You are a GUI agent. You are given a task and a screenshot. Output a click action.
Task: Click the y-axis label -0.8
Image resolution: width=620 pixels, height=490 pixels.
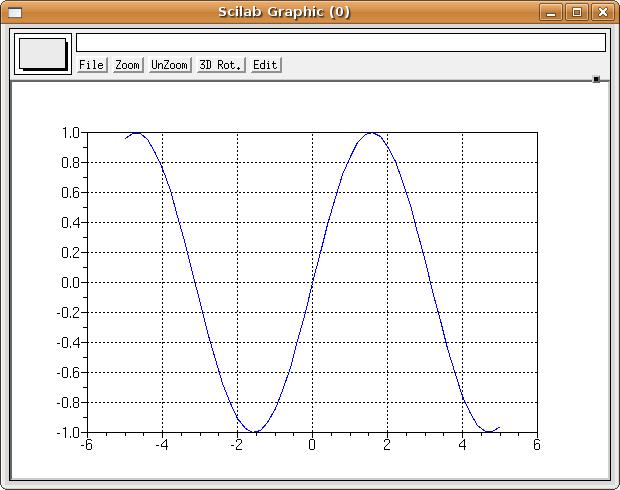point(68,403)
